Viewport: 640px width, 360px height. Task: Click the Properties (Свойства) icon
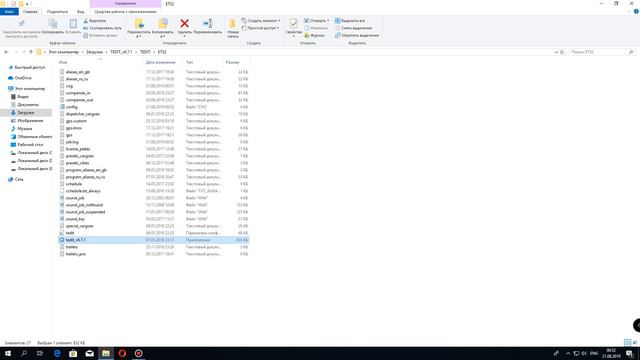click(293, 24)
